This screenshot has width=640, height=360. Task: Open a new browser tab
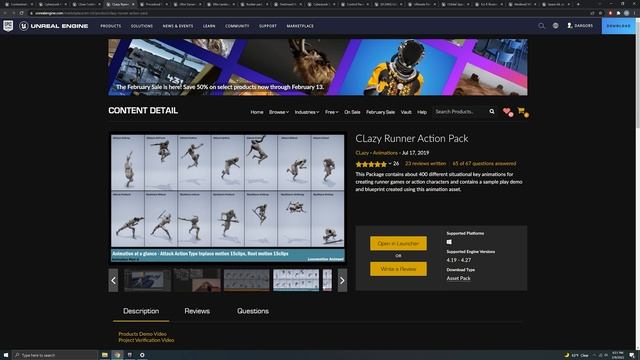click(578, 4)
